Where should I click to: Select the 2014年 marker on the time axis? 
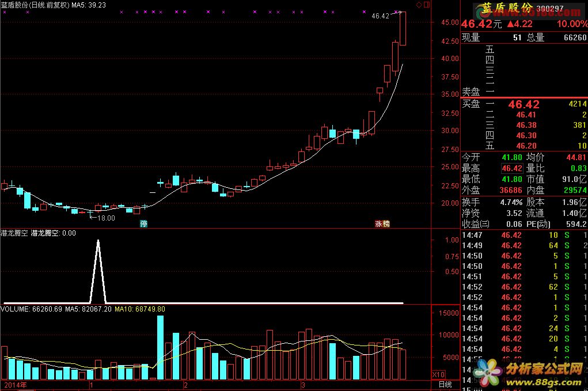click(16, 385)
